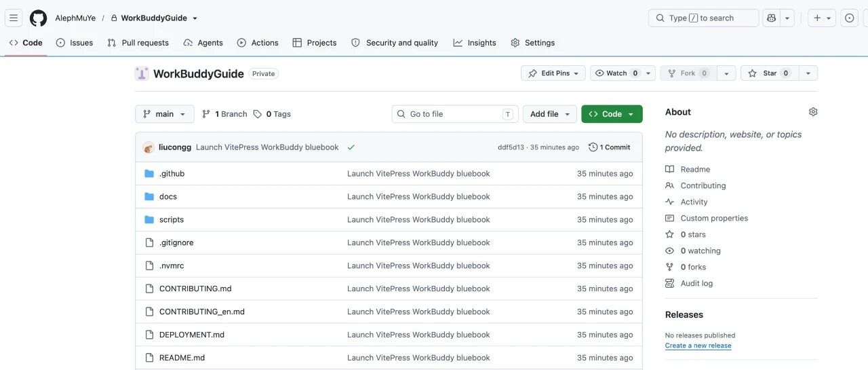Open the CONTRIBUTING_en.md file
The width and height of the screenshot is (868, 370).
click(202, 312)
